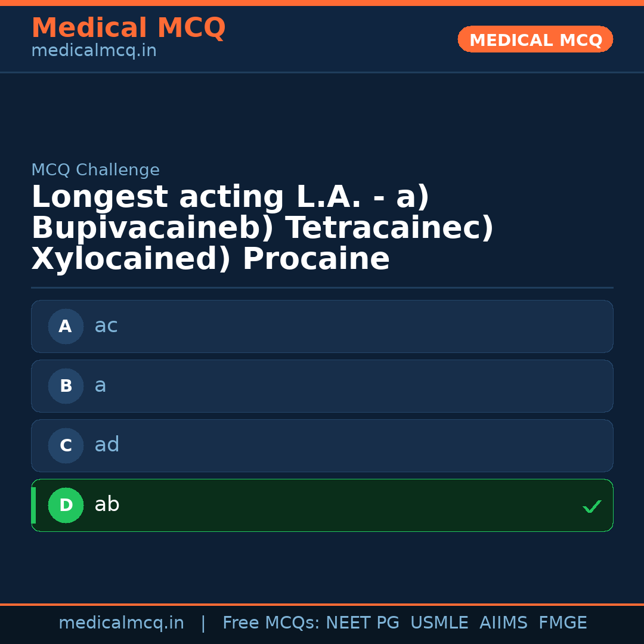Select answer option A labeled 'ac'
Image resolution: width=644 pixels, height=644 pixels.
(x=322, y=326)
